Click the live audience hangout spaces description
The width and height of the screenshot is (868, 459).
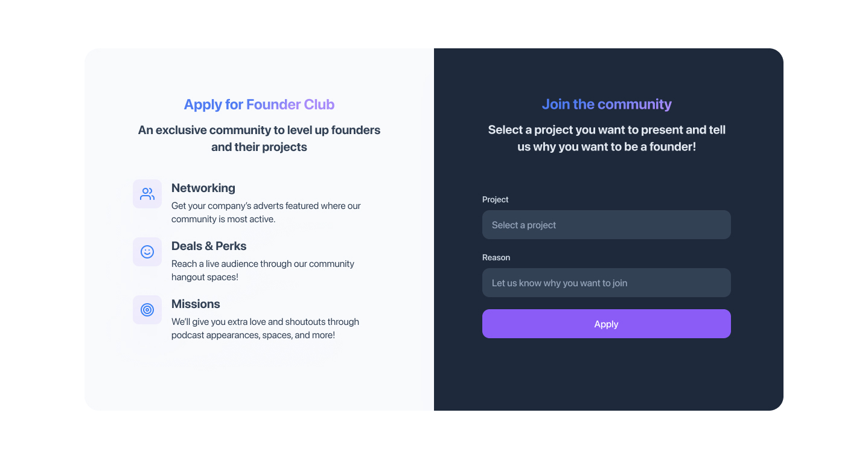[x=263, y=271]
